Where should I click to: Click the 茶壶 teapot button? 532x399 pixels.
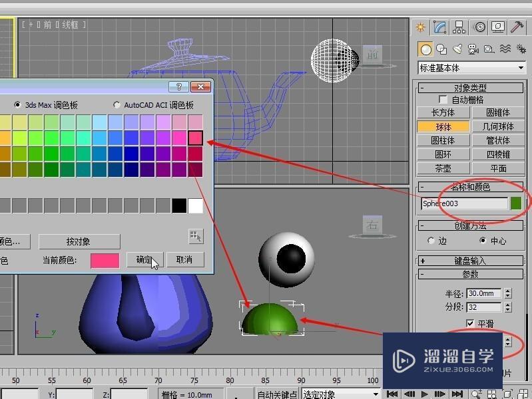[443, 168]
